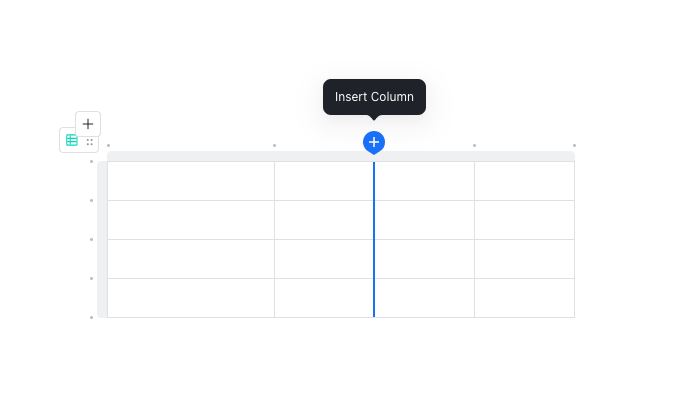Click the insert-column dot at table's top-left corner

(x=108, y=146)
